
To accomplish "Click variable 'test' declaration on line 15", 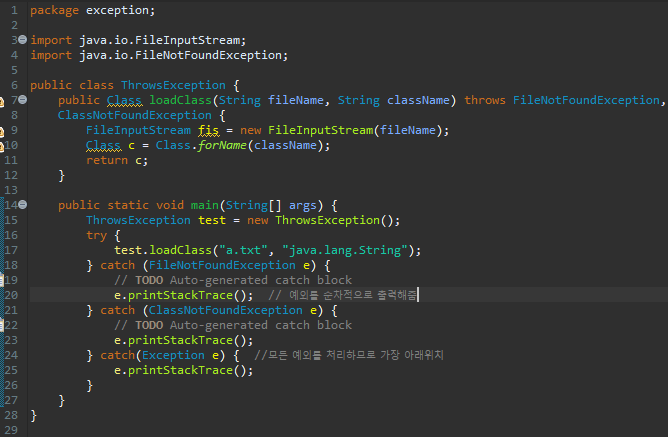I will click(212, 220).
